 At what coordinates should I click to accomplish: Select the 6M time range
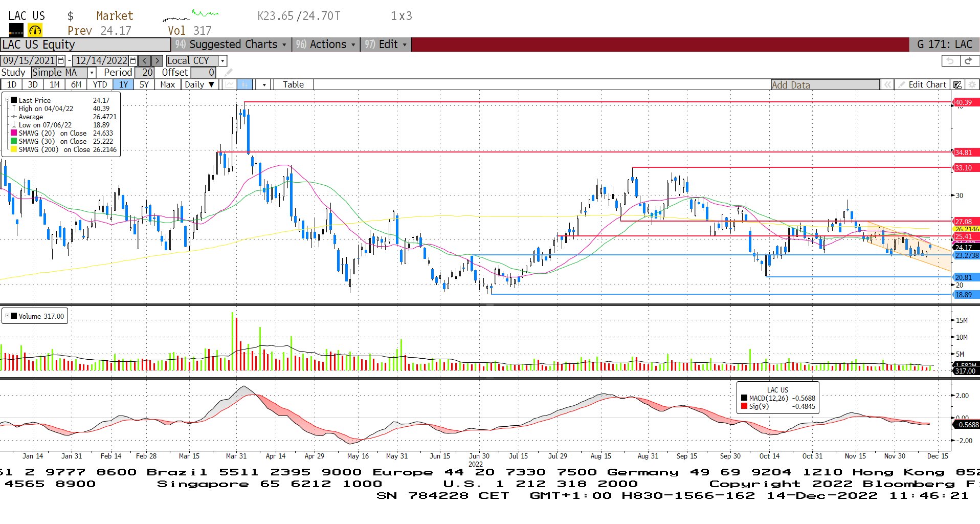click(76, 84)
